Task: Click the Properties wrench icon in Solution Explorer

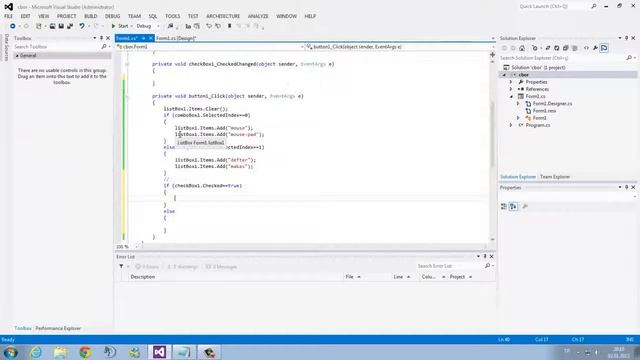Action: pyautogui.click(x=595, y=48)
